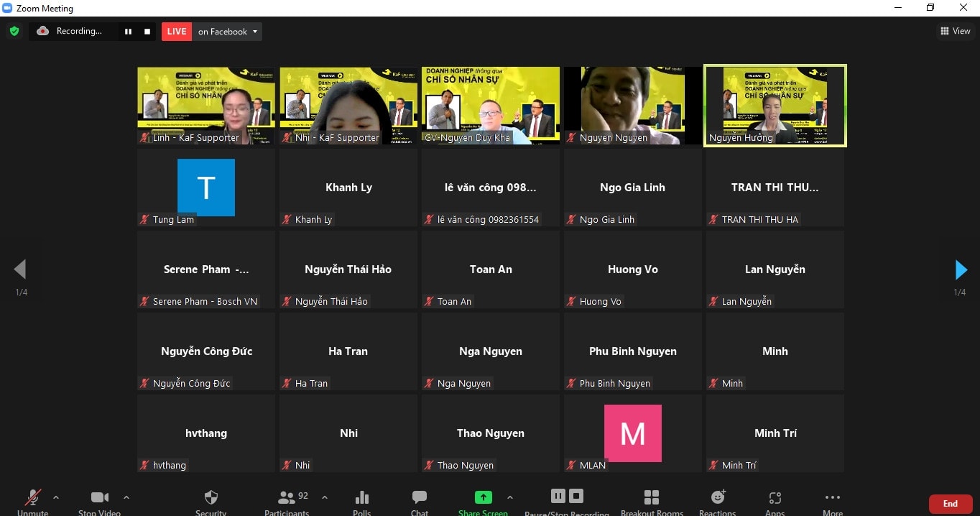Open the 'on Facebook' live stream dropdown

(227, 32)
